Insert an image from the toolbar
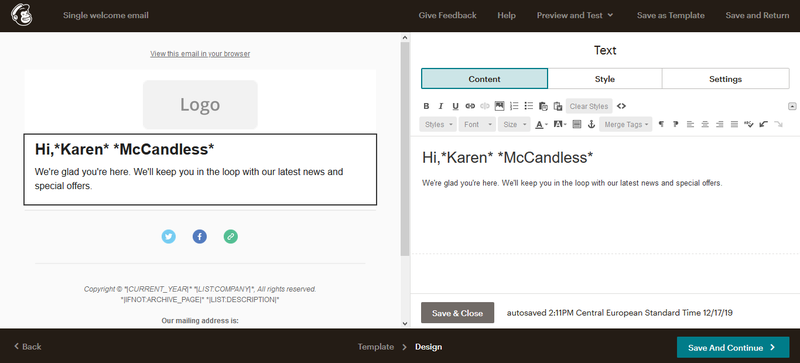Screen dimensions: 800x363 pos(499,106)
